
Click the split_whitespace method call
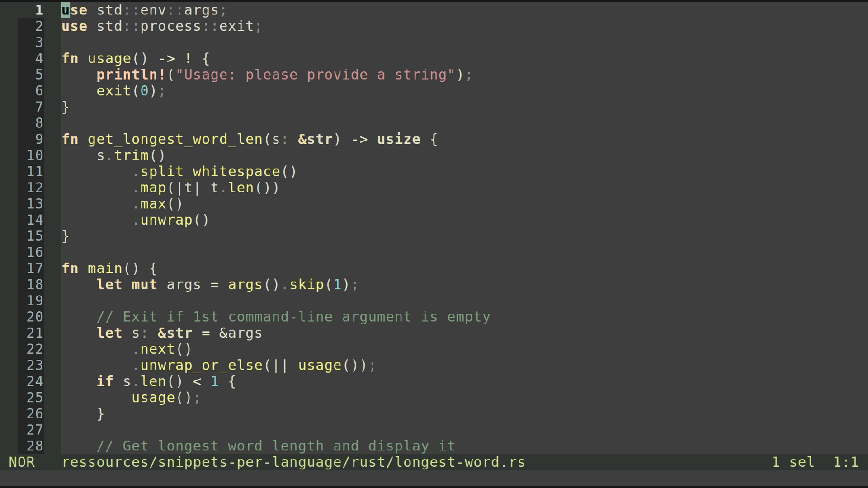210,172
